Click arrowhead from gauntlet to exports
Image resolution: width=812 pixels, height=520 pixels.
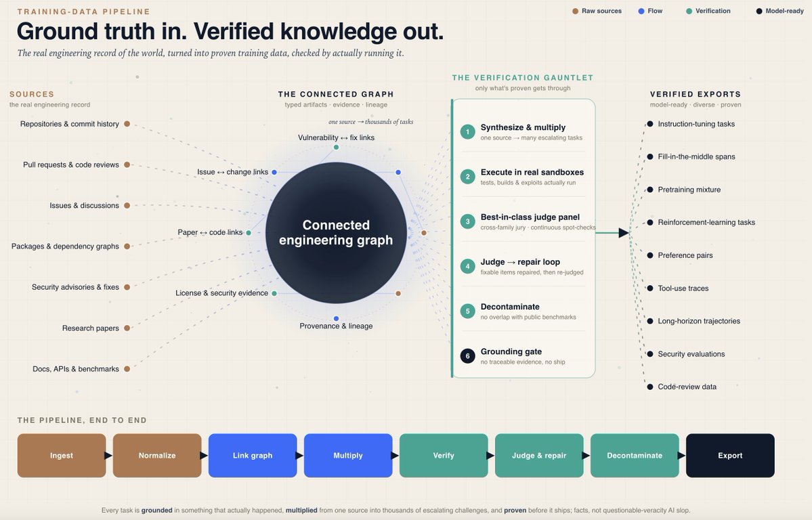click(x=624, y=233)
